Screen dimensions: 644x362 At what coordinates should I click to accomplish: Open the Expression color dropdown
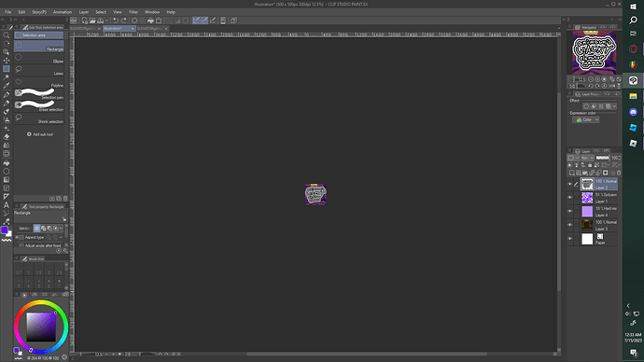pos(586,119)
